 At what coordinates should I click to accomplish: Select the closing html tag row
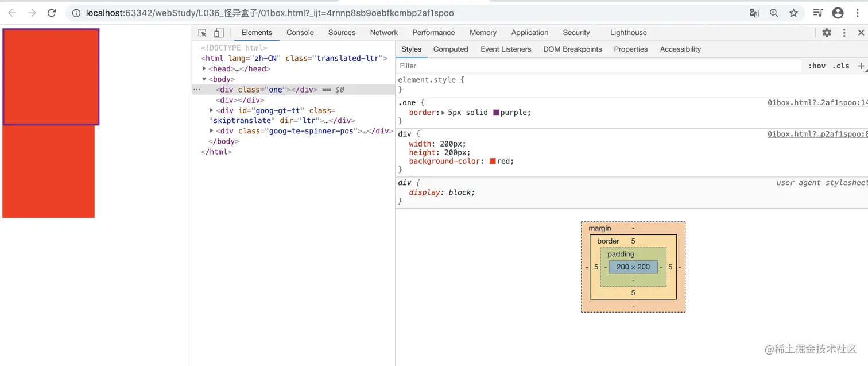click(216, 152)
